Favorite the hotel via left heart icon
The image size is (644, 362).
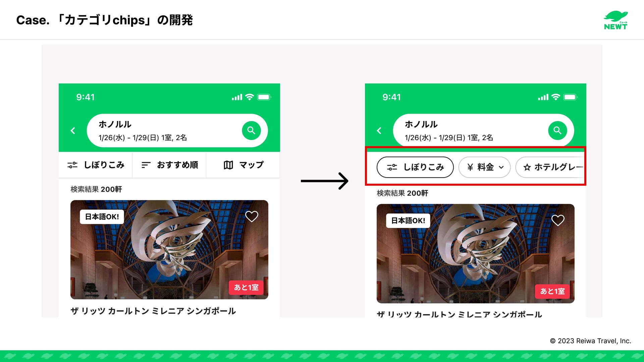(x=252, y=217)
